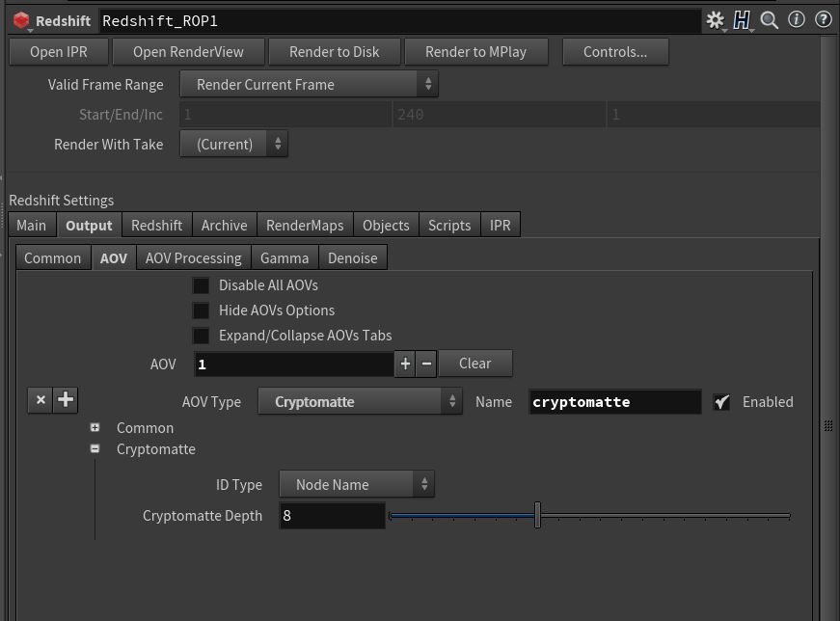
Task: Open the AOV Type Cryptomatte dropdown
Action: [x=360, y=401]
